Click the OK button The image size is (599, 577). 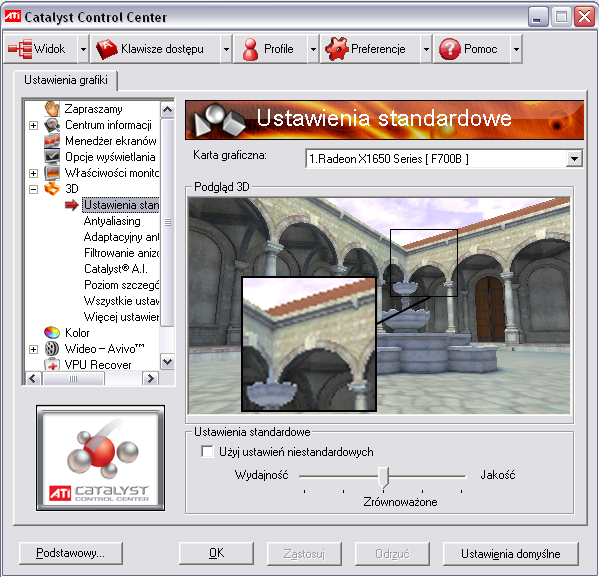[x=217, y=553]
